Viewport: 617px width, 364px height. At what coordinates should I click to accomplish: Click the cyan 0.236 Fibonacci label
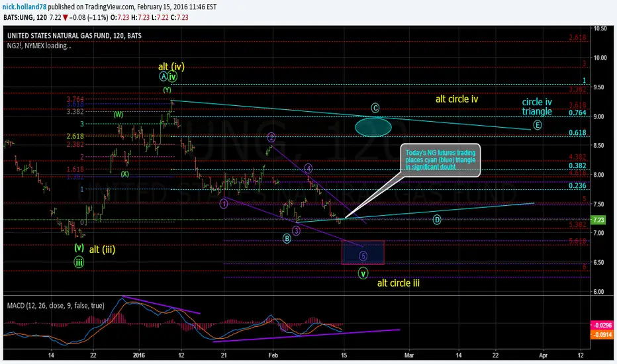(577, 186)
